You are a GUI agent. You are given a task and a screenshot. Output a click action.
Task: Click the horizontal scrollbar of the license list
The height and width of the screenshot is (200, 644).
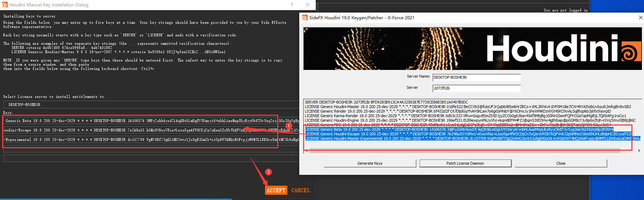tap(465, 151)
